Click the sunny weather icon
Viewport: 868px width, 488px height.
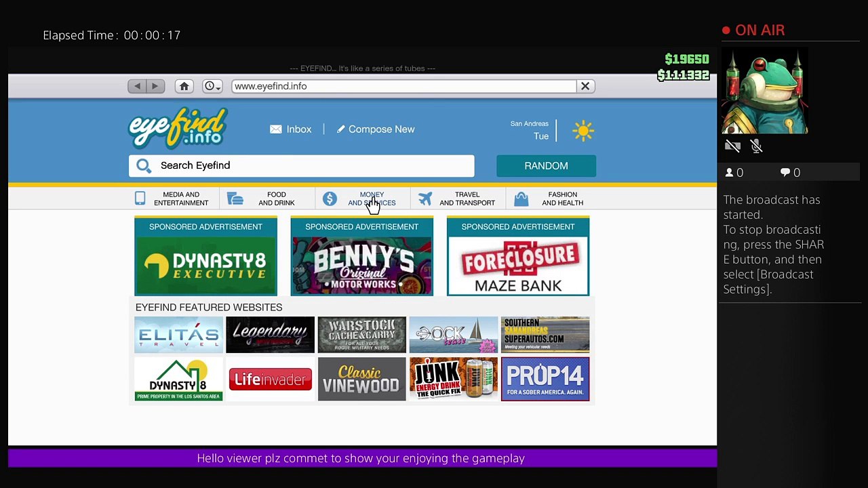click(583, 130)
